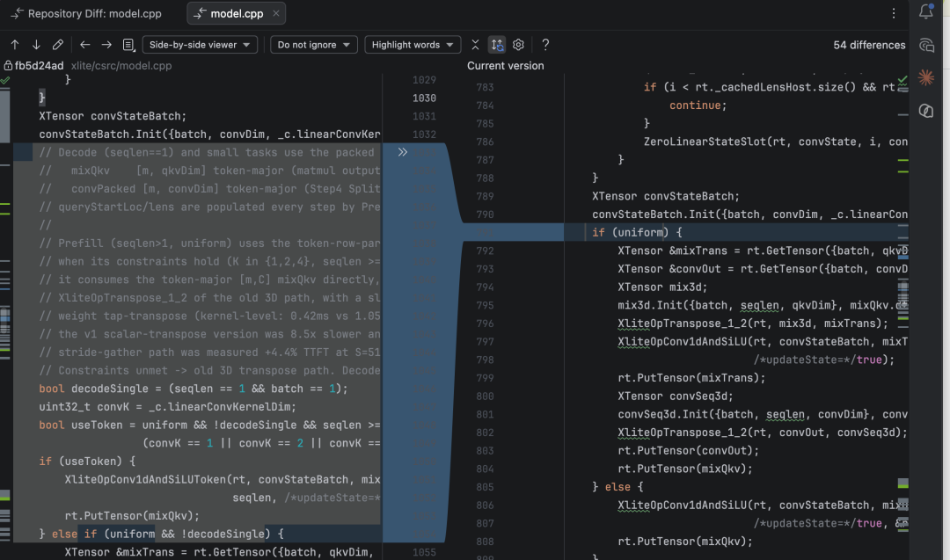Click the Current version label
The width and height of the screenshot is (950, 560).
(x=505, y=65)
